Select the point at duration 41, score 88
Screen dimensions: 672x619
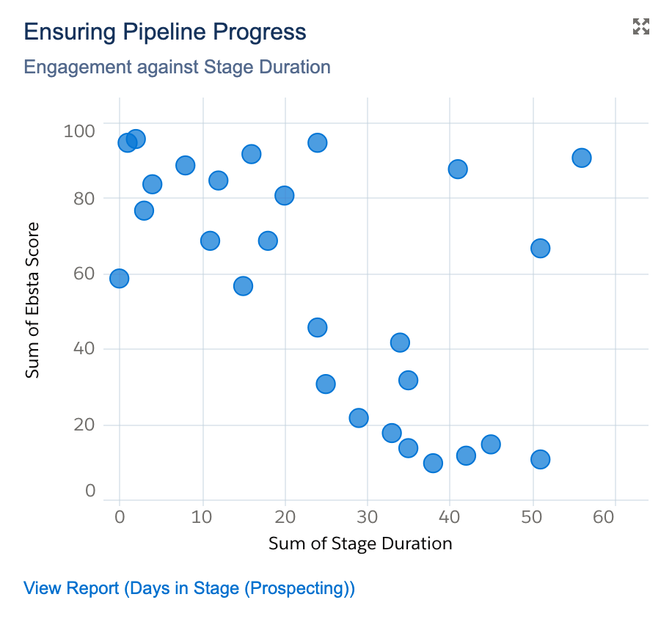coord(458,169)
